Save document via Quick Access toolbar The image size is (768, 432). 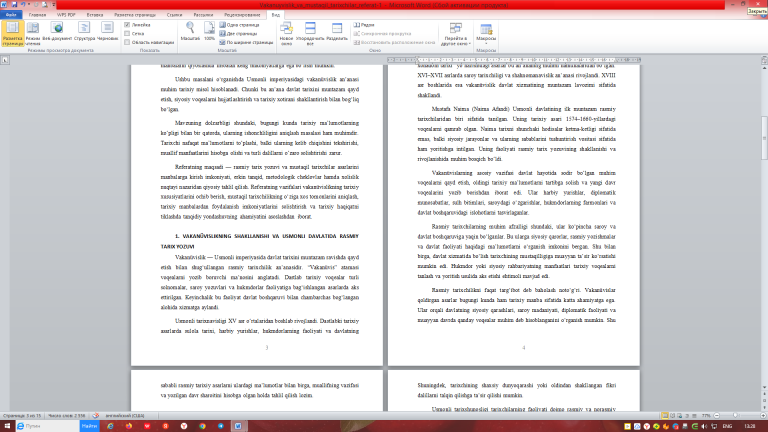pos(14,4)
